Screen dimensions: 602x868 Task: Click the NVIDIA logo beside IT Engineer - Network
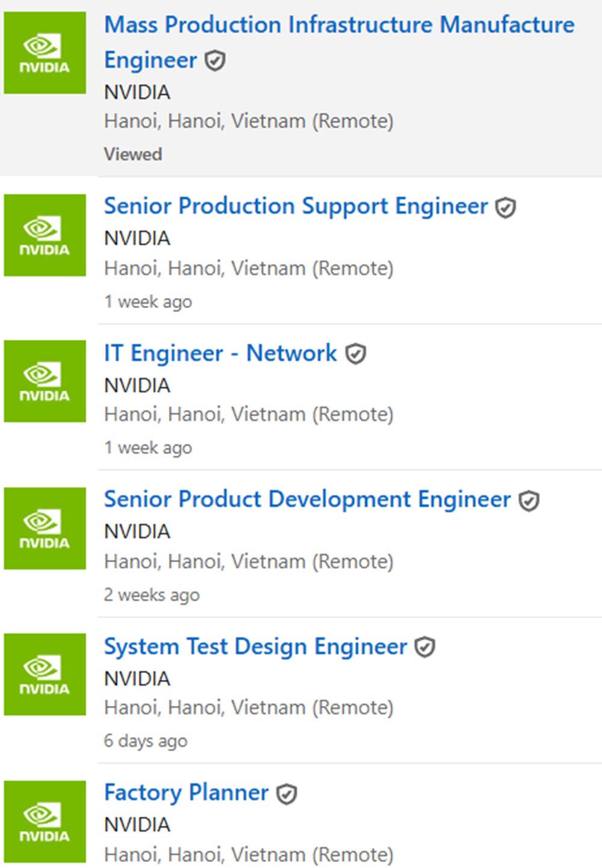coord(45,381)
